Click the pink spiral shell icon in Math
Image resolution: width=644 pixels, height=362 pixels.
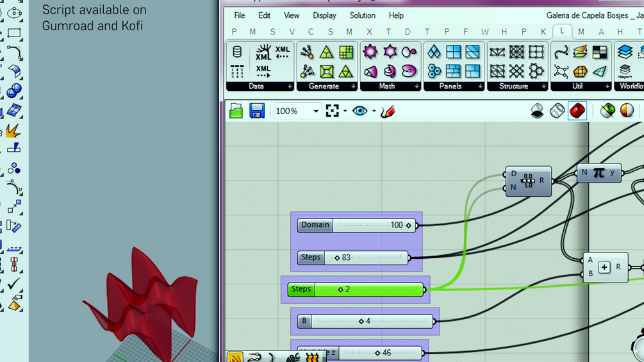(390, 71)
